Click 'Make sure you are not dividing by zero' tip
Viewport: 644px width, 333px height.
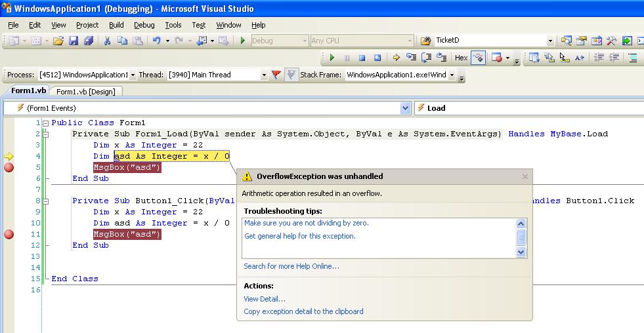point(307,223)
